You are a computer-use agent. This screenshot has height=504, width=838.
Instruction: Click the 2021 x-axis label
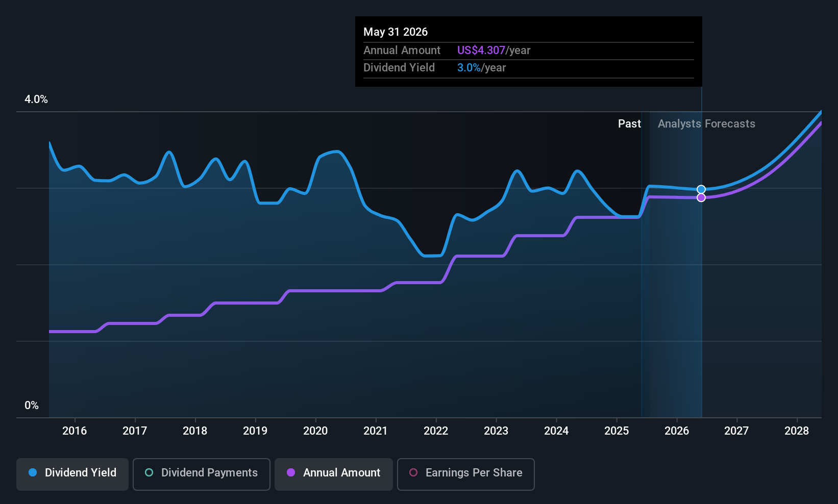(376, 431)
